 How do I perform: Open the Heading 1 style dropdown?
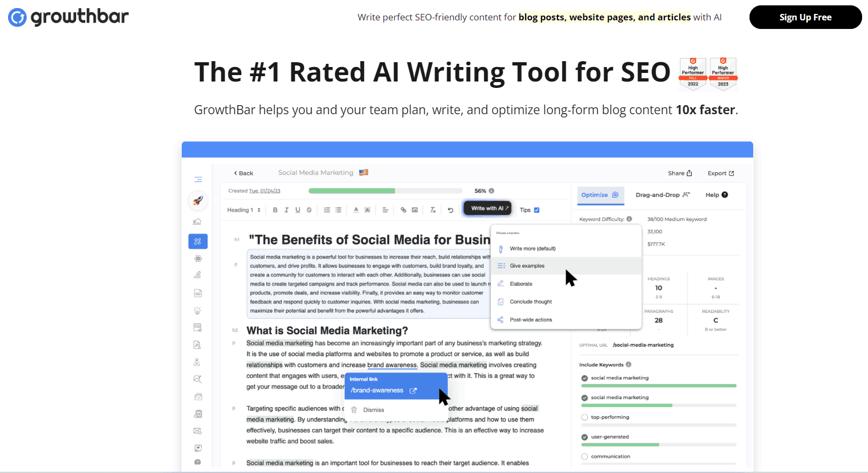tap(244, 210)
